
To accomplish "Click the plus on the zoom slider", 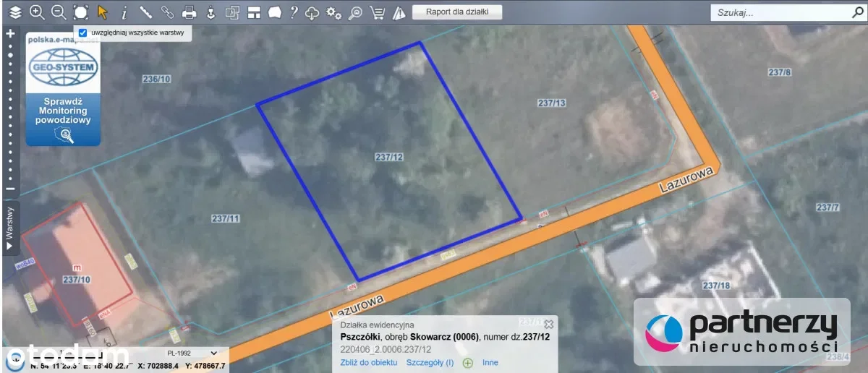I will coord(10,33).
